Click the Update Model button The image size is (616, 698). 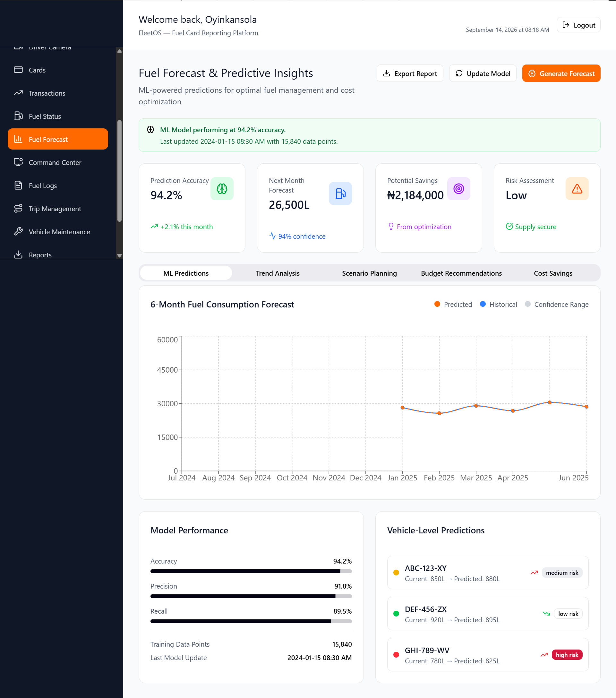coord(483,73)
